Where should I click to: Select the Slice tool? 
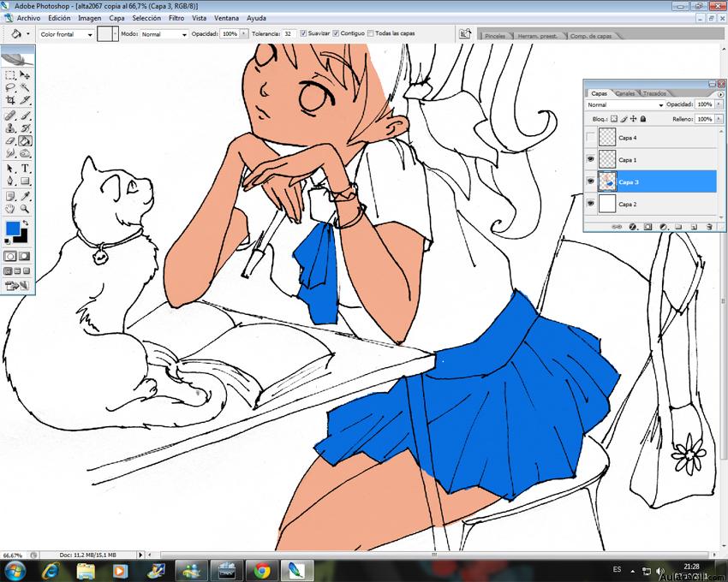tap(25, 99)
